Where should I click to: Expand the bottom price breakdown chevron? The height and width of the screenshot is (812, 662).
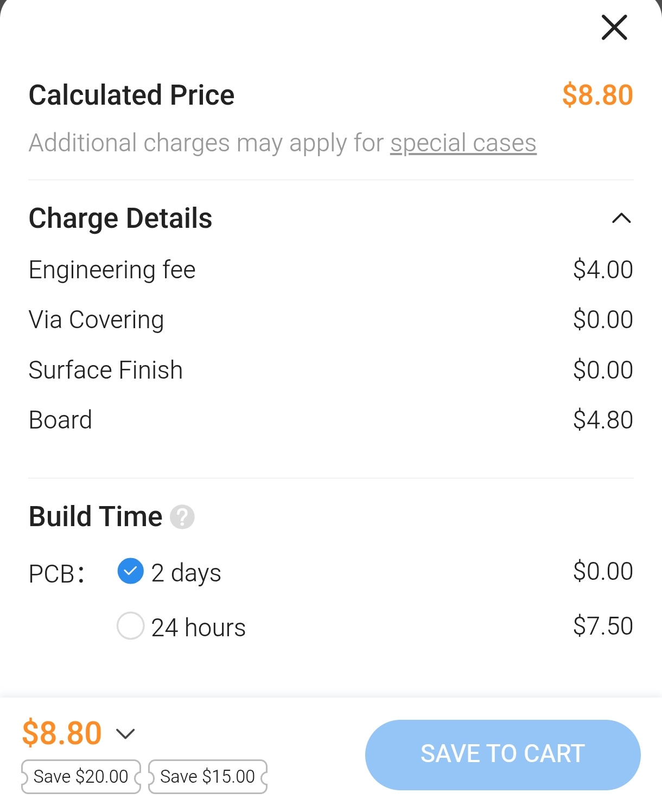click(125, 734)
